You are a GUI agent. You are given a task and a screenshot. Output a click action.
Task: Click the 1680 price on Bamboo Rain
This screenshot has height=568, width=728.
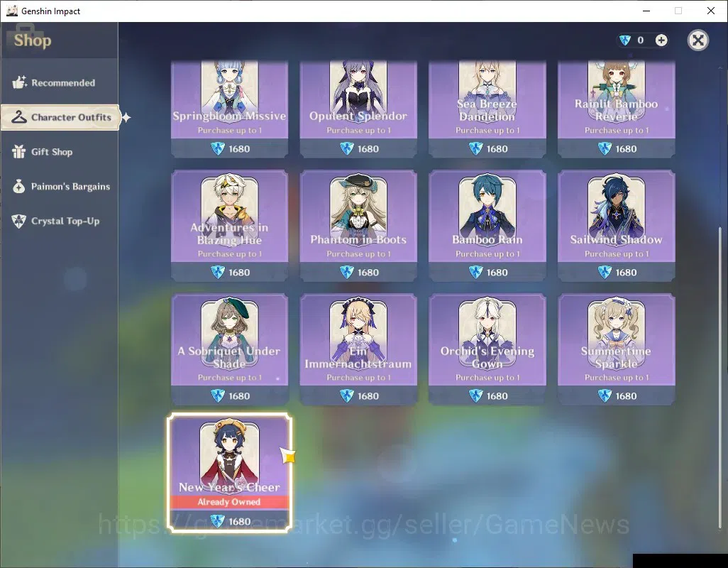497,273
